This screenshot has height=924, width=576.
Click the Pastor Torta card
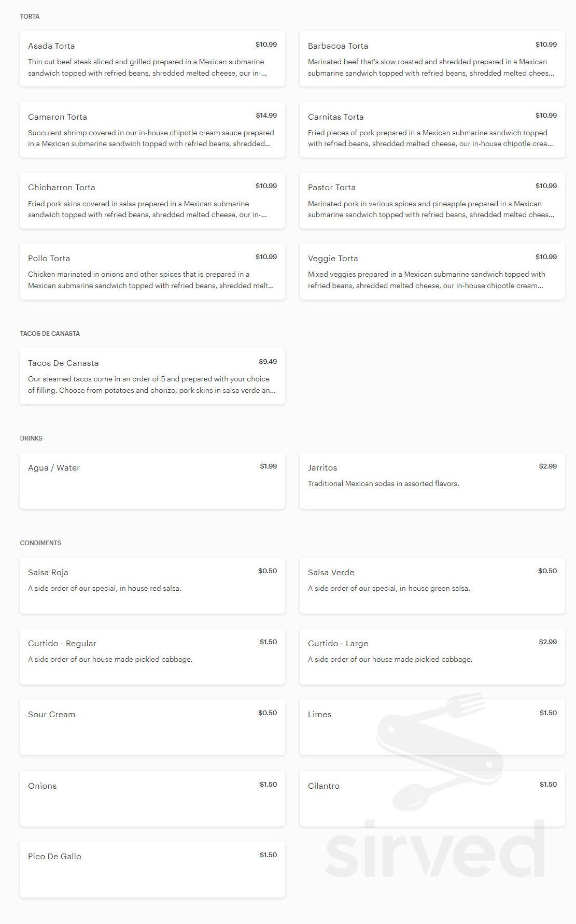432,201
